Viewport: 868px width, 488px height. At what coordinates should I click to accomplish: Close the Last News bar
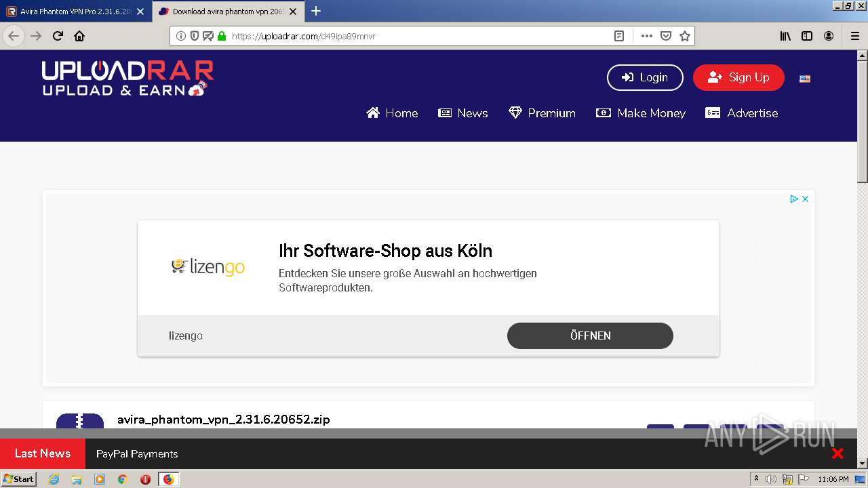coord(837,453)
